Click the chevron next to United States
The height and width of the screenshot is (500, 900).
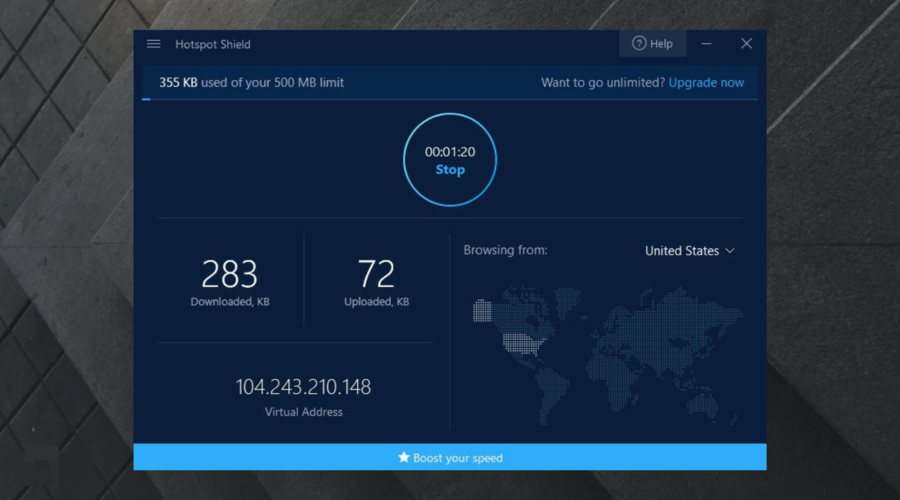pyautogui.click(x=730, y=251)
